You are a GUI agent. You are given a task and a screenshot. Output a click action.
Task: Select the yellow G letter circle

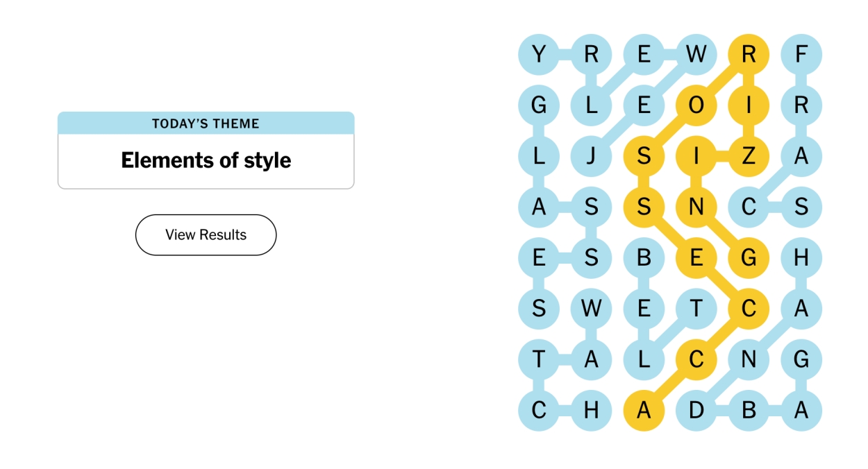tap(749, 257)
